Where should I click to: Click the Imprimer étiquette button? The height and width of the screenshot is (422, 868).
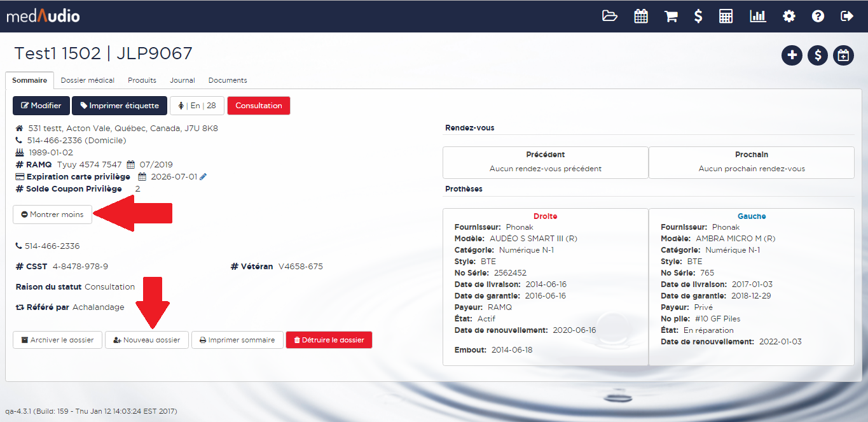(x=120, y=106)
